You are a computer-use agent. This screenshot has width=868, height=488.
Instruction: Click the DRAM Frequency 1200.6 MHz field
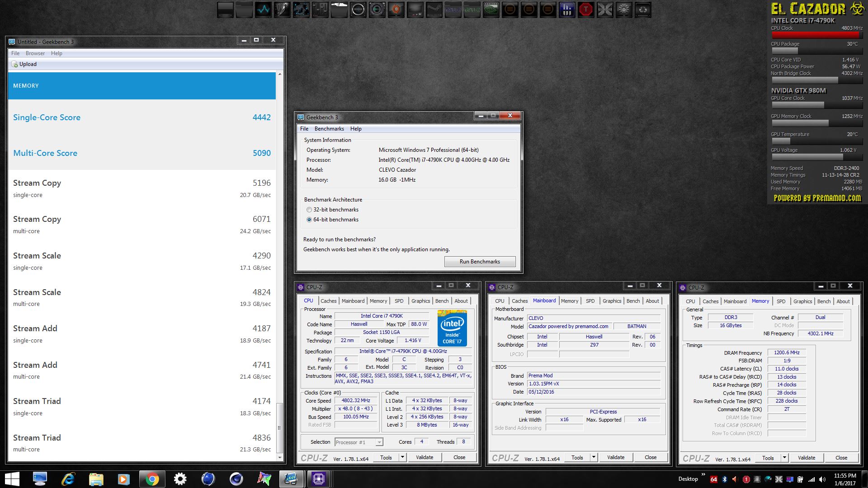coord(787,352)
